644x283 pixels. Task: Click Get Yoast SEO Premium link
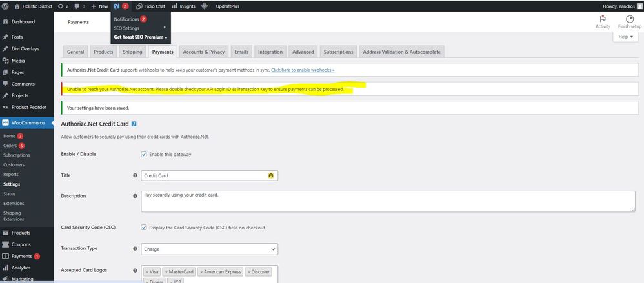pyautogui.click(x=140, y=37)
